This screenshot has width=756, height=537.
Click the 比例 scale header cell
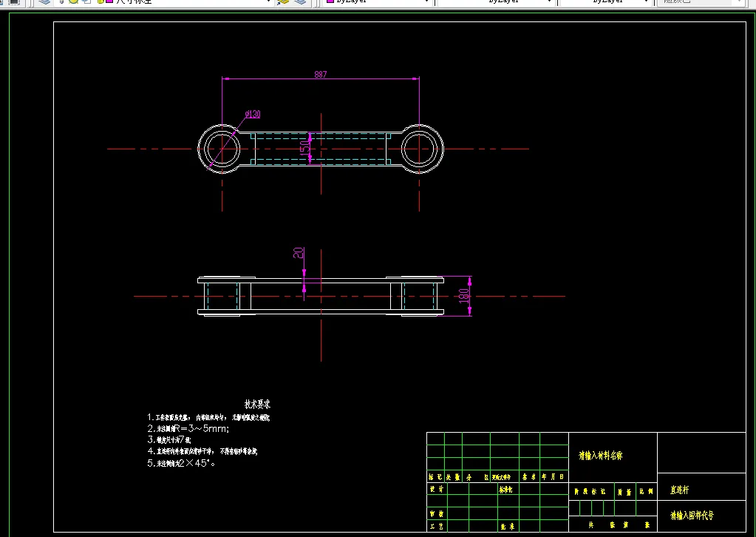tap(646, 492)
